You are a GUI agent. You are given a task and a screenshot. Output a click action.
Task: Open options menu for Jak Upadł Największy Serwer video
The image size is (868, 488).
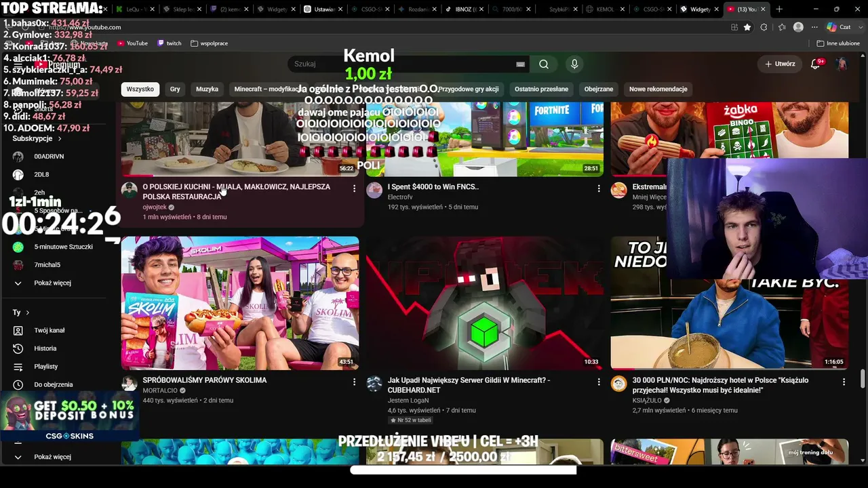[x=599, y=382]
